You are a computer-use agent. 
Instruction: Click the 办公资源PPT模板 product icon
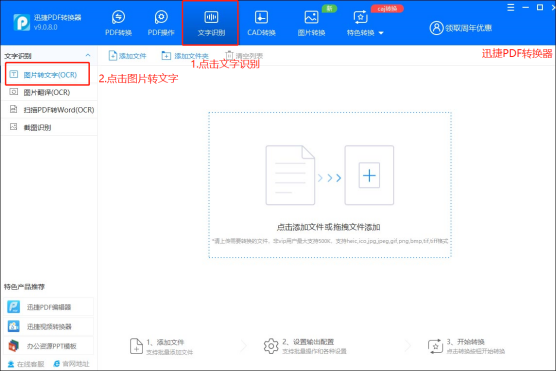[x=13, y=345]
